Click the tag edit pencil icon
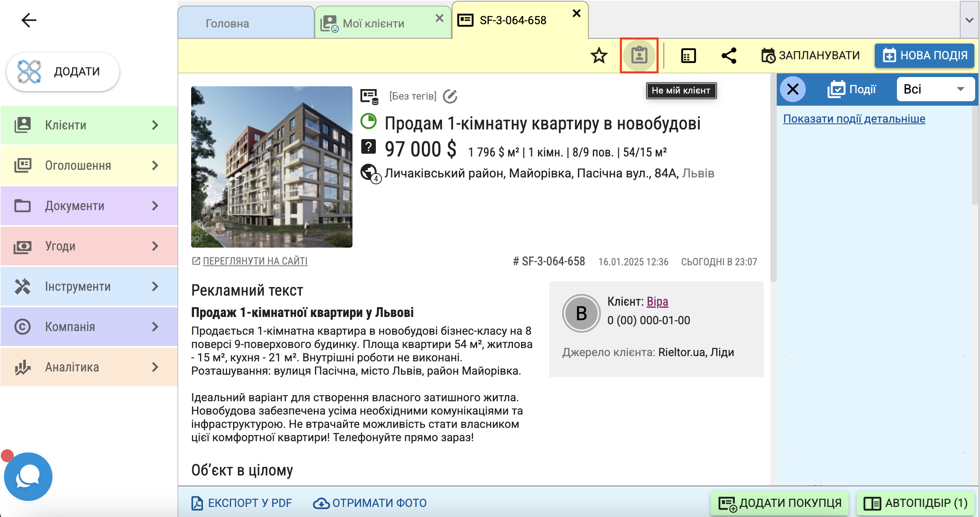This screenshot has height=517, width=980. coord(450,96)
